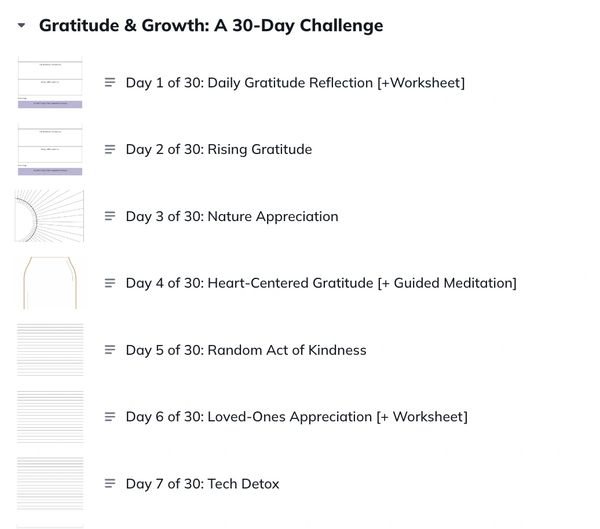Viewport: 600px width, 529px height.
Task: Open the Day 1 worksheet thumbnail
Action: (50, 83)
